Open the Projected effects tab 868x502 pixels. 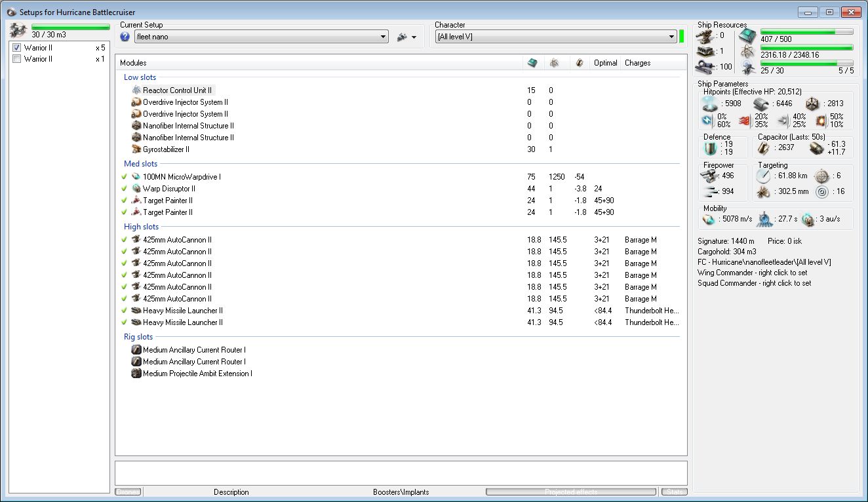click(x=570, y=492)
